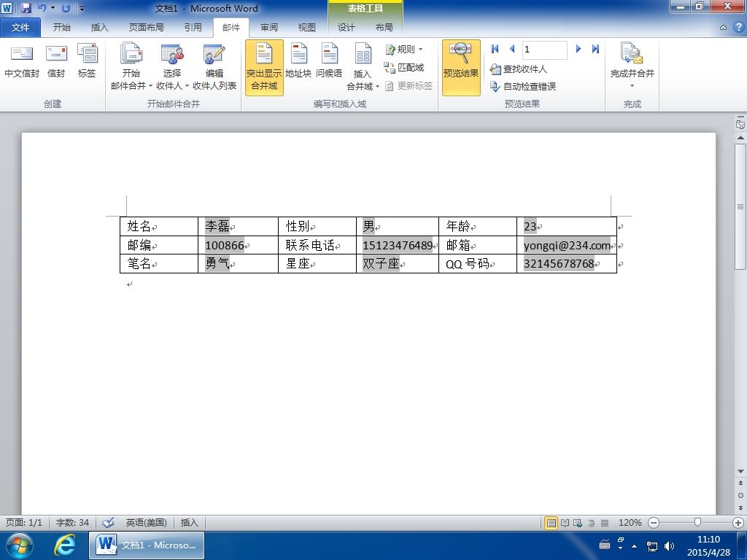
Task: Click the Chinese Envelope icon
Action: click(x=22, y=62)
